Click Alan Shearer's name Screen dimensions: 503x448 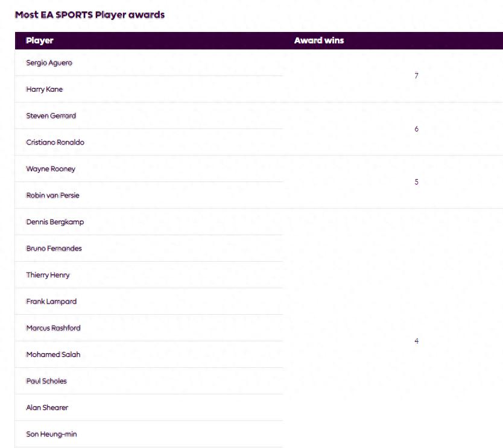(x=47, y=408)
